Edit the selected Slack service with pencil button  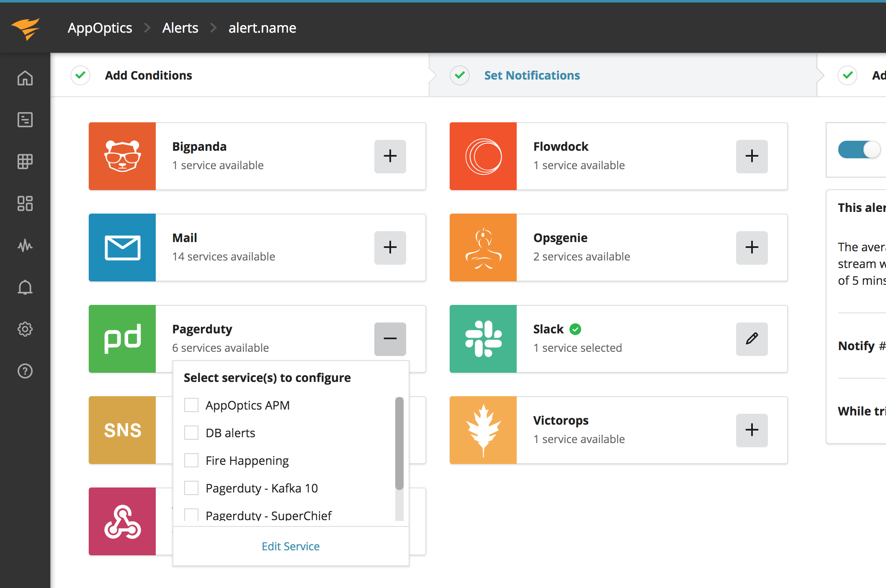pyautogui.click(x=752, y=339)
